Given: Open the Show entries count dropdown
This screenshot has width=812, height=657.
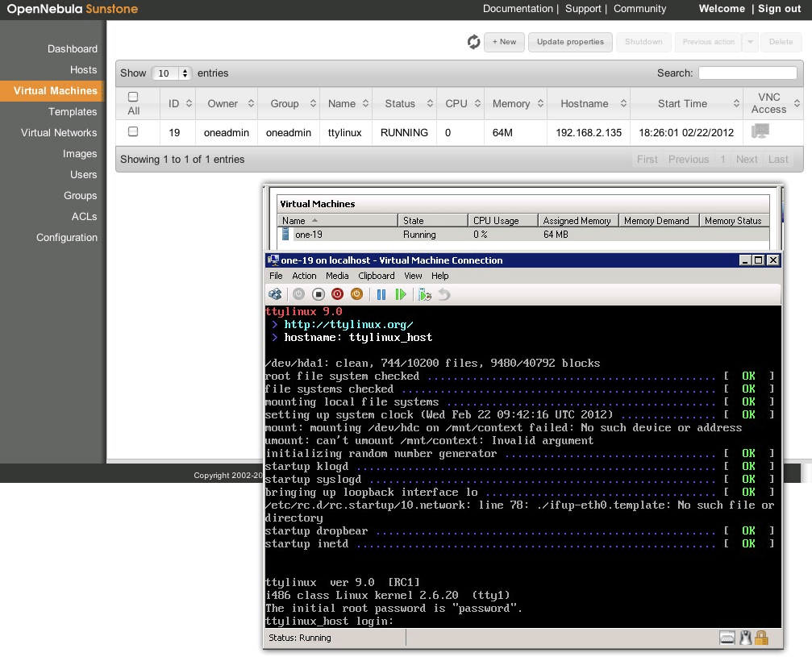Looking at the screenshot, I should (172, 73).
